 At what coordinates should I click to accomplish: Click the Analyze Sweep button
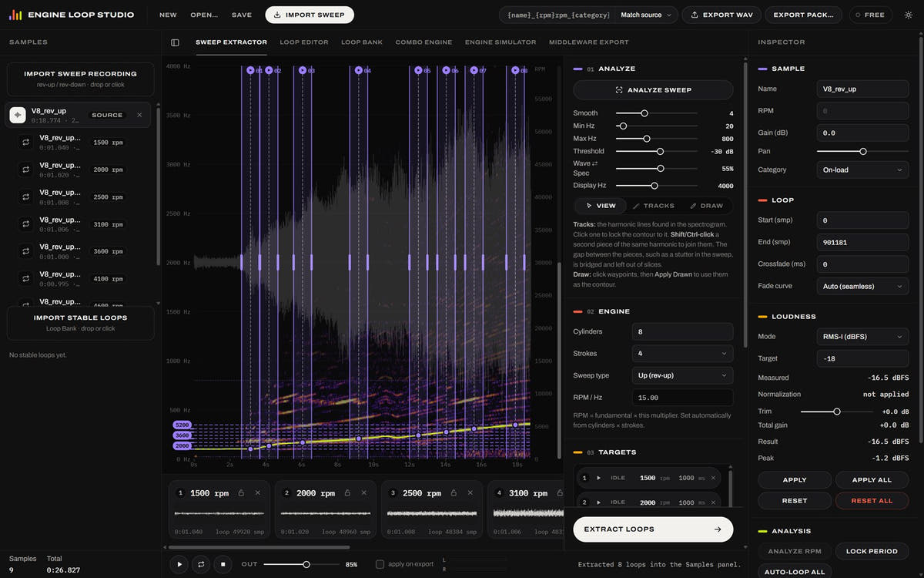point(653,90)
